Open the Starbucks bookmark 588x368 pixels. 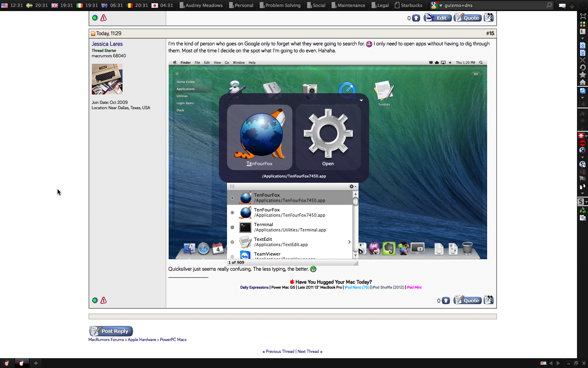click(x=408, y=5)
